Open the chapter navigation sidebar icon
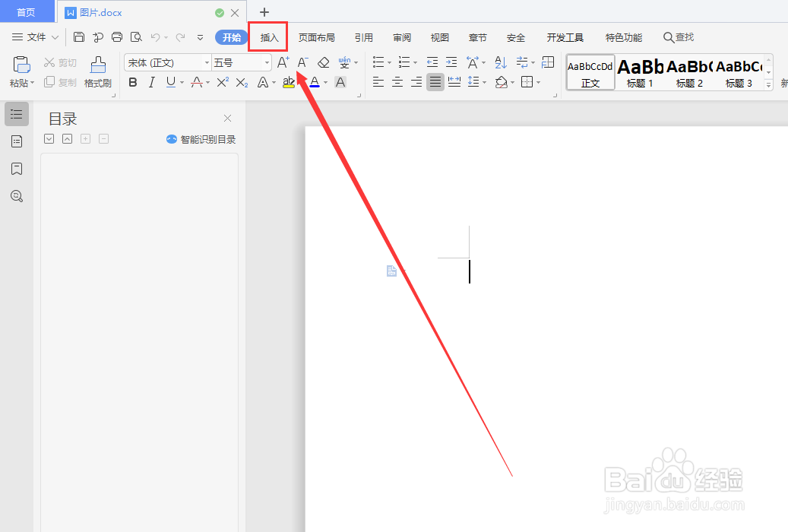Viewport: 788px width, 532px height. point(17,141)
